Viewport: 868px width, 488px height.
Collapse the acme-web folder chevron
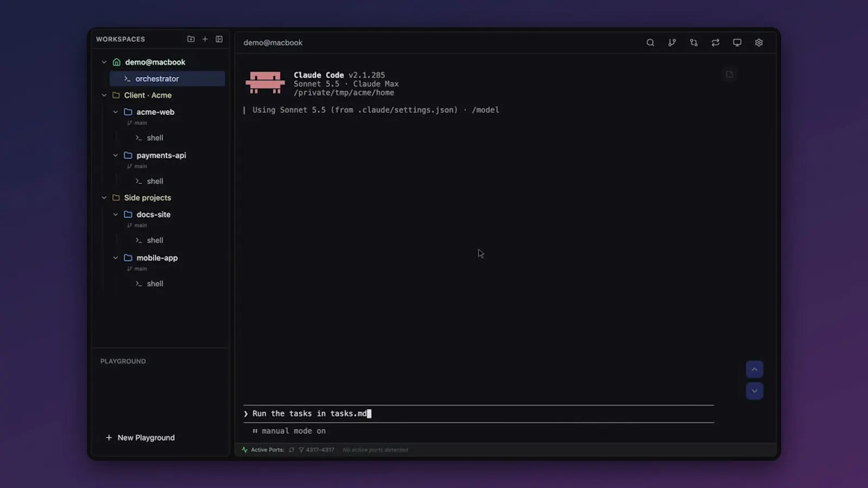point(116,112)
